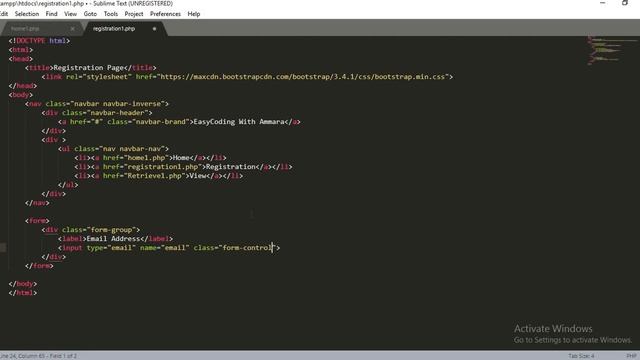
Task: Click the Registration Page title text
Action: click(x=89, y=68)
